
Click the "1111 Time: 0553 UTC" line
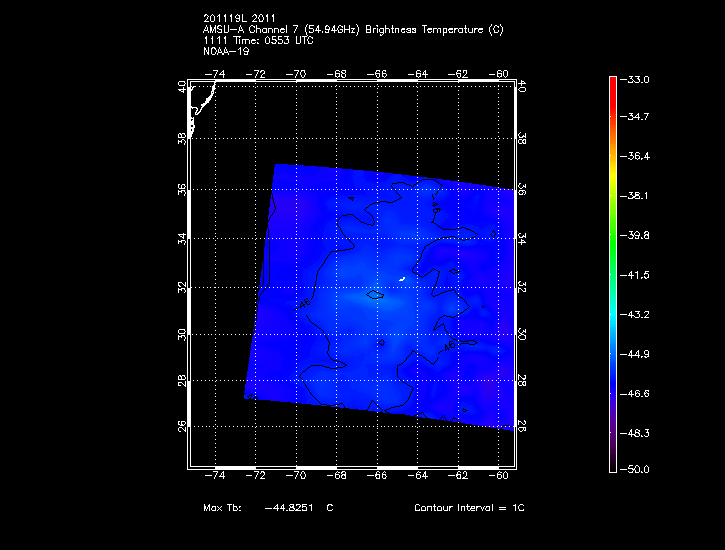[258, 41]
